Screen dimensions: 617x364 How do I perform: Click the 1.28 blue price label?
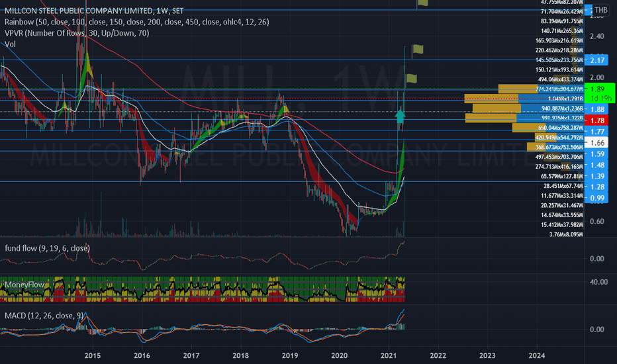point(596,187)
